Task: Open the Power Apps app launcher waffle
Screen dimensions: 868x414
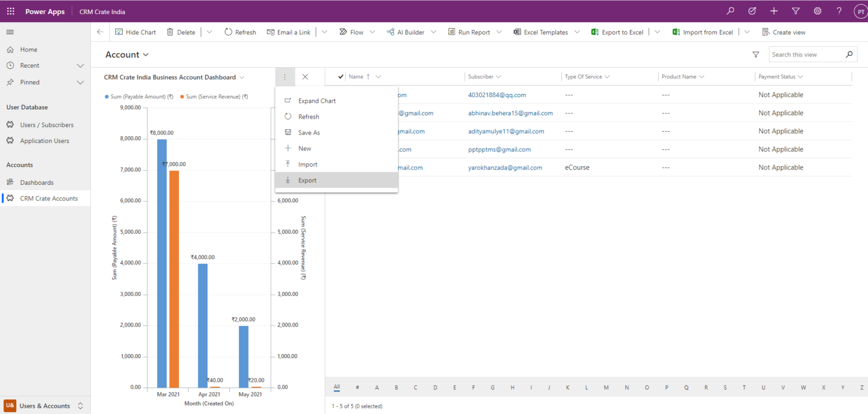Action: click(x=10, y=11)
